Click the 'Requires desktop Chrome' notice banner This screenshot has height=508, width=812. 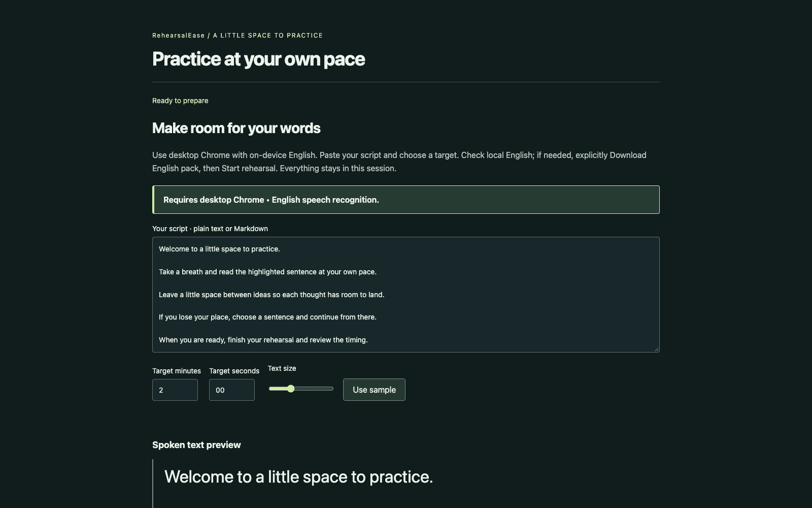[406, 200]
